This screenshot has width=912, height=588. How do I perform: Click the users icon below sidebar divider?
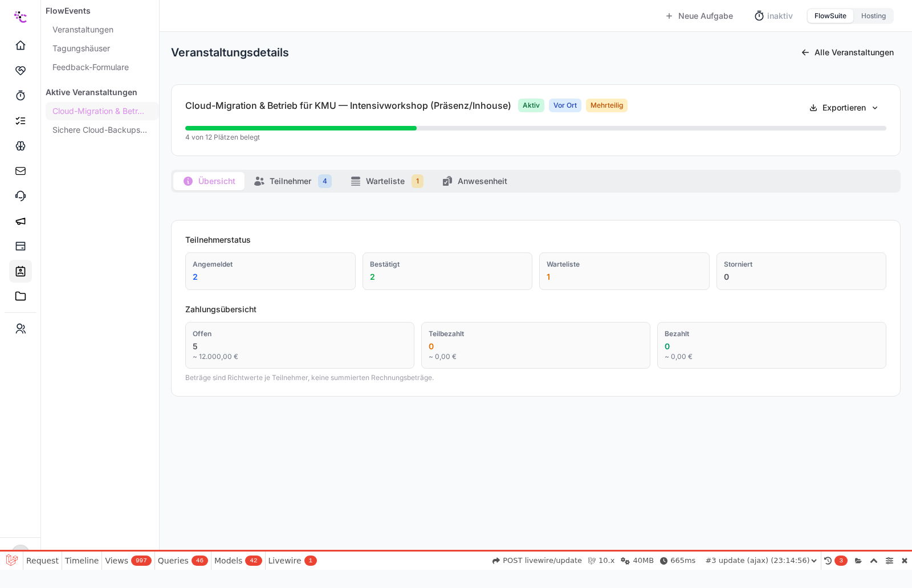[x=21, y=329]
